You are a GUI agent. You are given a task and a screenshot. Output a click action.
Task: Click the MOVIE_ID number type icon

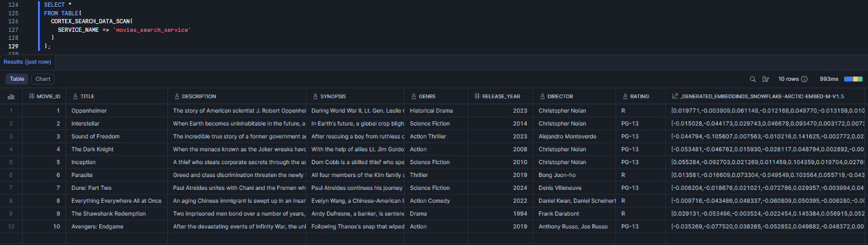click(x=32, y=96)
